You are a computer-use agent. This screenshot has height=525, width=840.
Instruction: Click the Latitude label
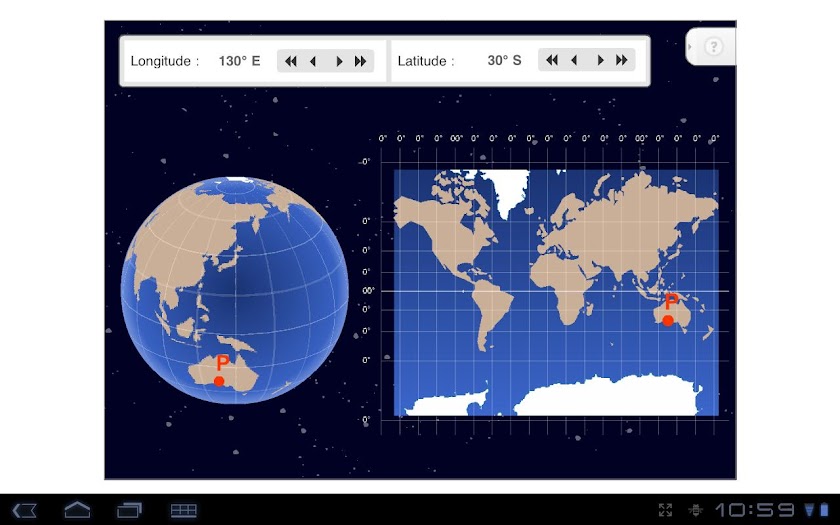click(426, 61)
